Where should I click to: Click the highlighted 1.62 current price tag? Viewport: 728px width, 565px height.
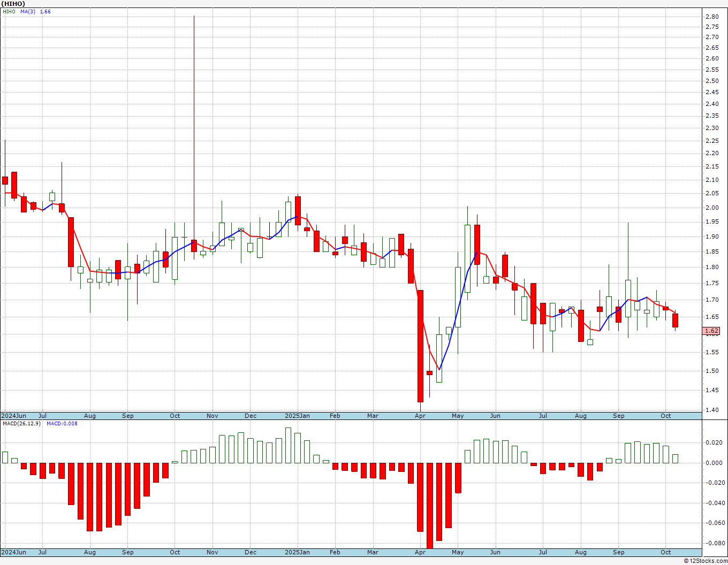(x=711, y=331)
